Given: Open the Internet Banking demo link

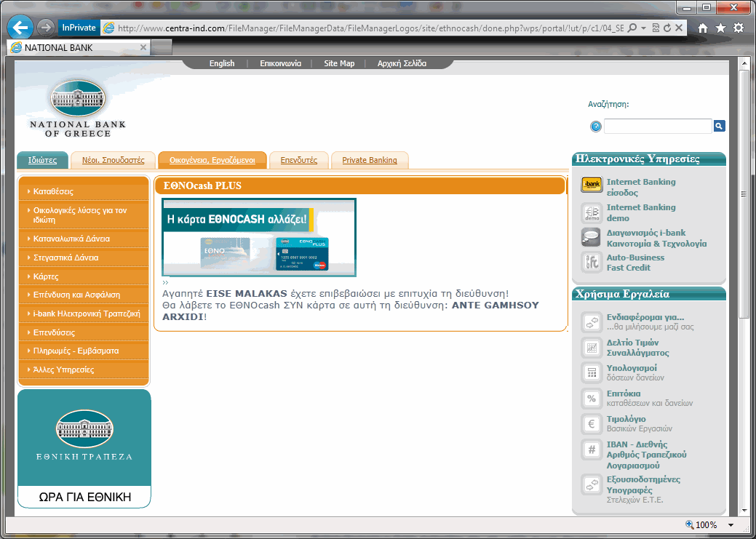Looking at the screenshot, I should (x=641, y=212).
